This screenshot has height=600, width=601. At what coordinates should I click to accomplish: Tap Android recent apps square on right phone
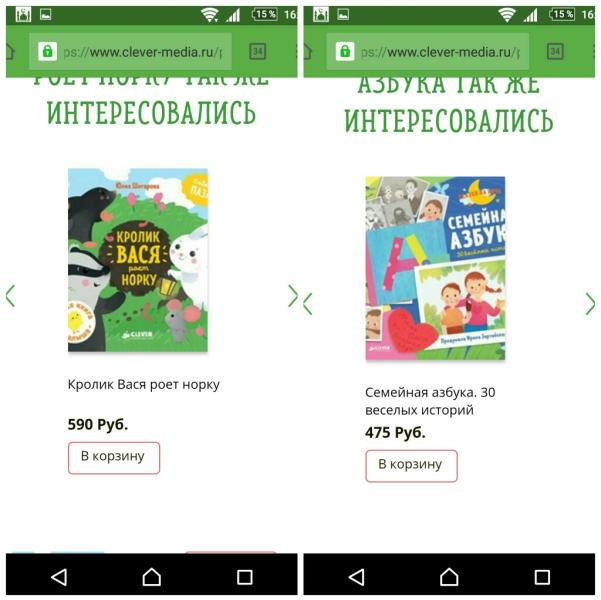(542, 577)
